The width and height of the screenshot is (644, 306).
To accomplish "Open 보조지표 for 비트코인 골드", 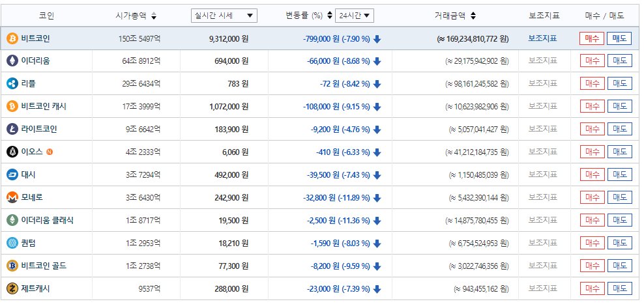I will pos(542,266).
